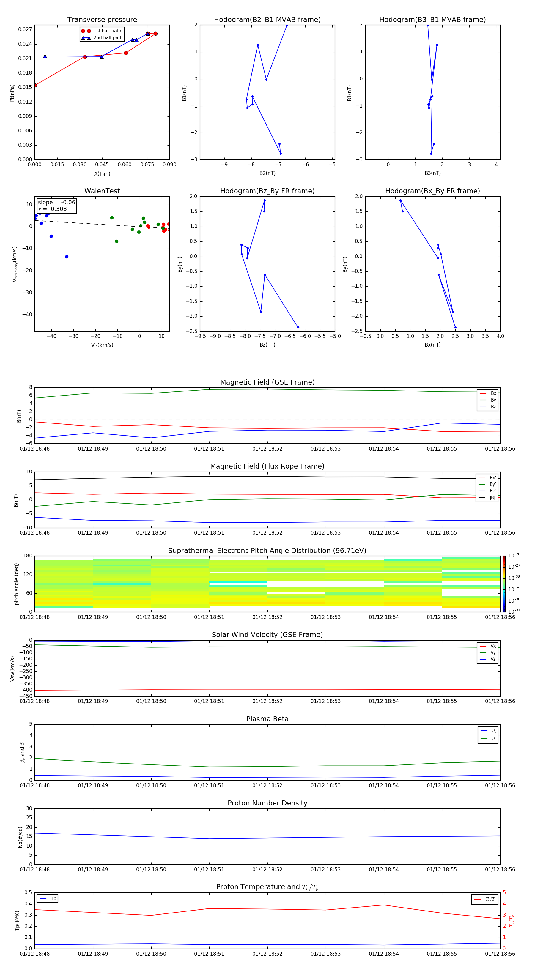535x980 pixels.
Task: Click the "Plasma Beta" plot title
Action: coord(267,719)
